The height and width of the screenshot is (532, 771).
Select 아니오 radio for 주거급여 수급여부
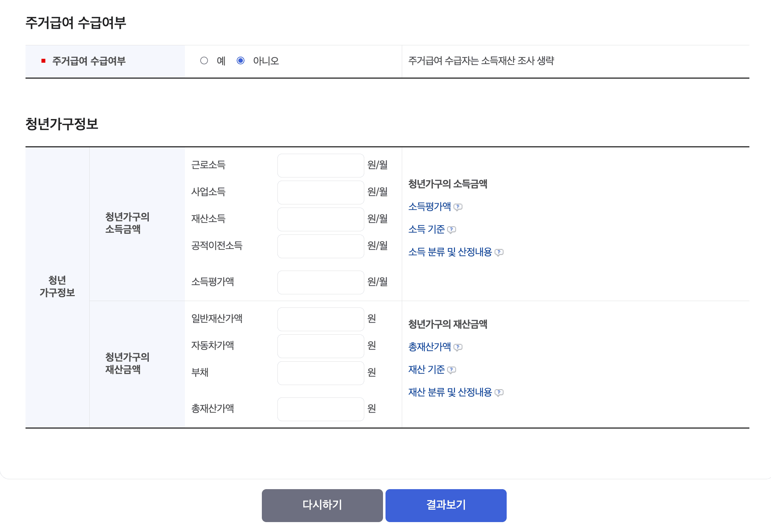click(x=241, y=61)
